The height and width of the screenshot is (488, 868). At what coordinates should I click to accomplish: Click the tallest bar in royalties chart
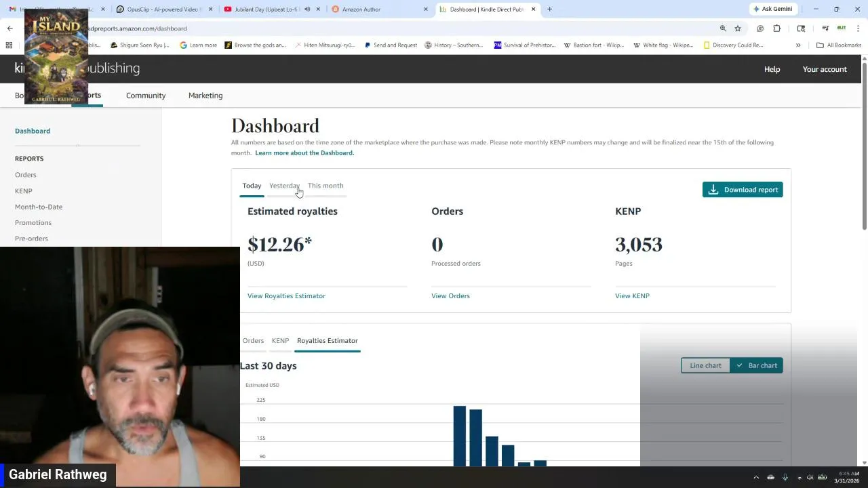[x=460, y=436]
